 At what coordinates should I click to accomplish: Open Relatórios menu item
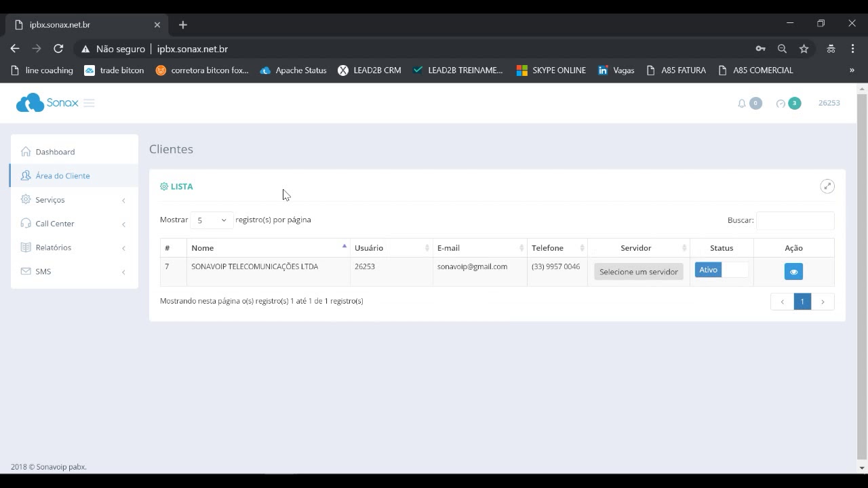click(x=74, y=247)
